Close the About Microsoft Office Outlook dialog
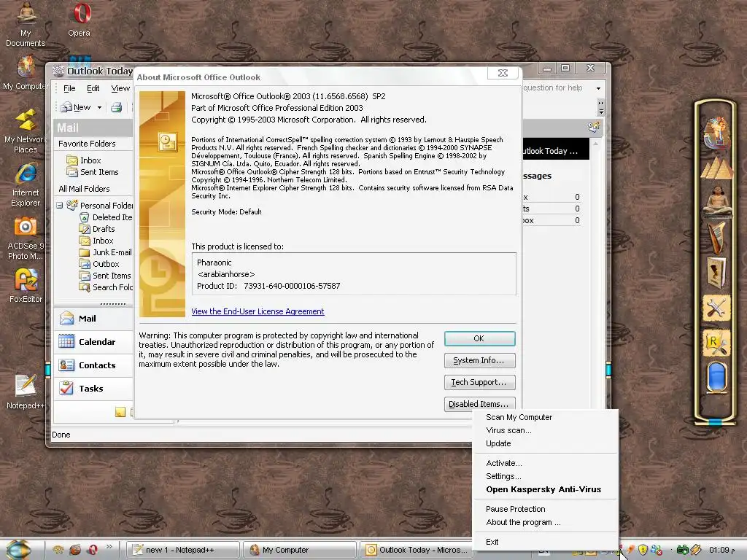 tap(503, 73)
